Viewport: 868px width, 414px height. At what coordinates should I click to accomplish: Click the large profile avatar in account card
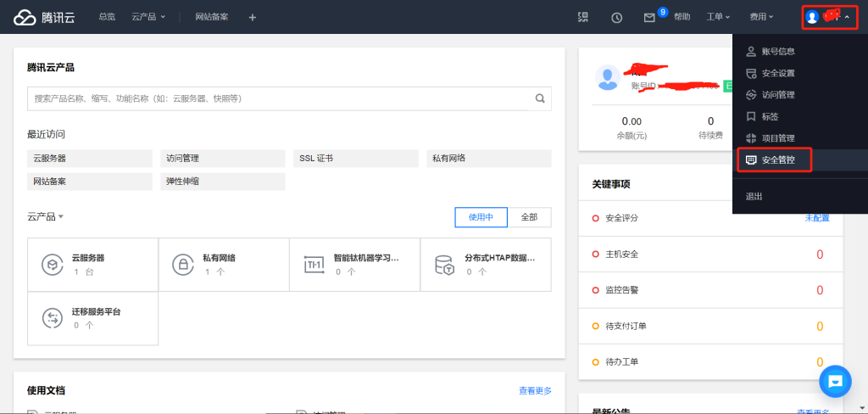click(608, 77)
